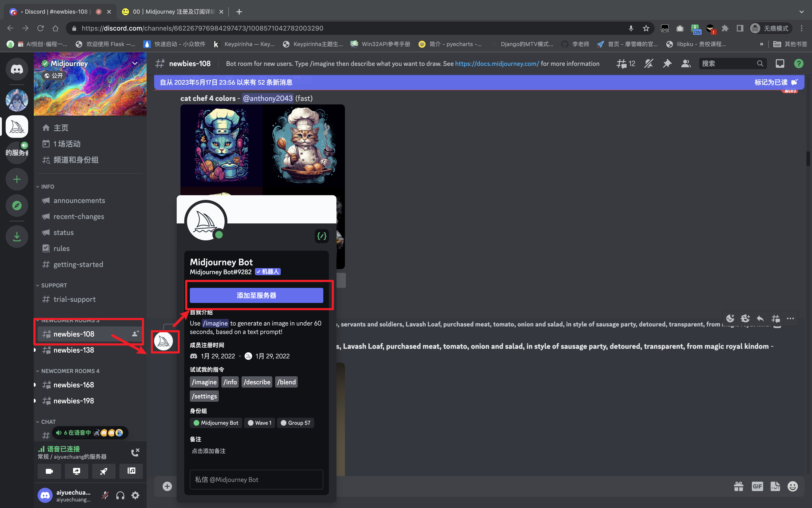Launch an activity with rocket icon
This screenshot has height=508, width=812.
tap(104, 471)
